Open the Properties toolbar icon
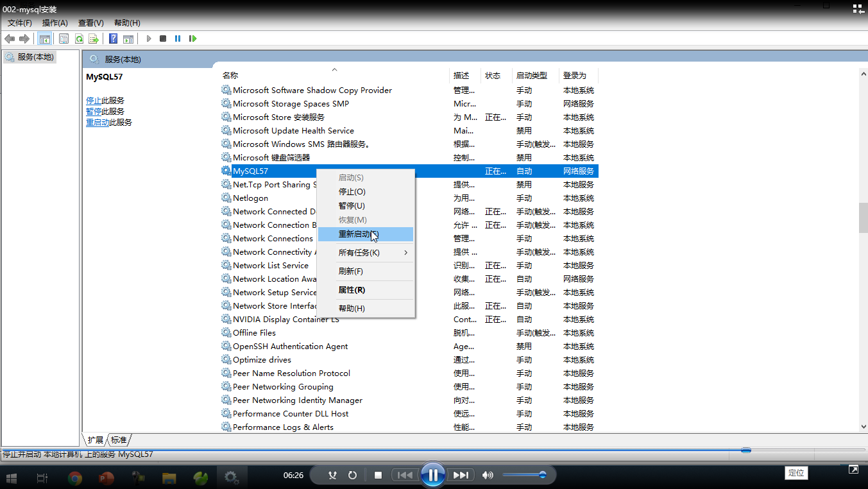The image size is (868, 489). coord(64,39)
